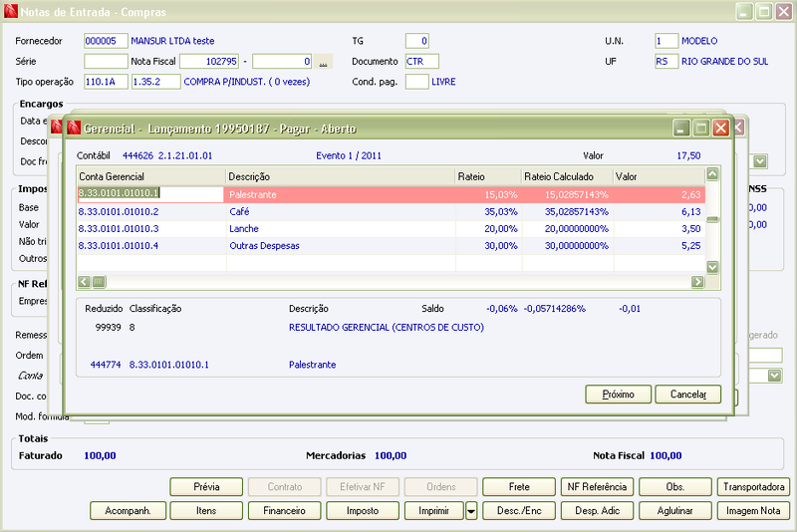Select the Café row
The width and height of the screenshot is (797, 532).
pos(391,212)
